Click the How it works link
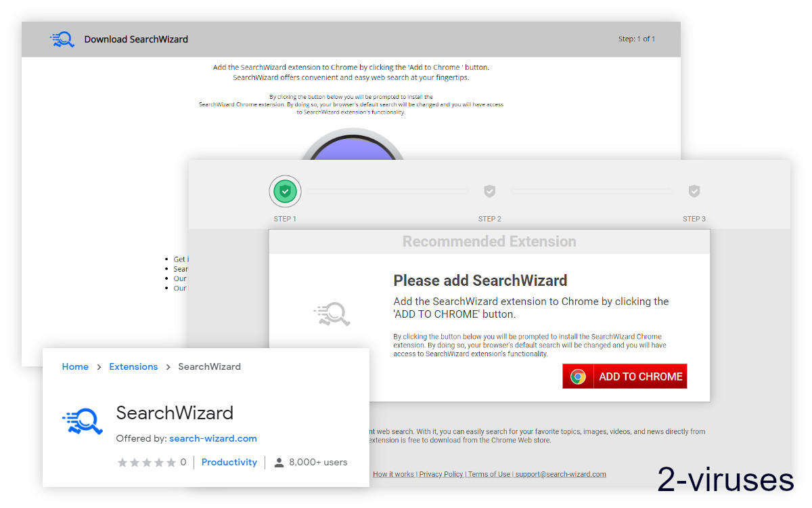 (394, 474)
